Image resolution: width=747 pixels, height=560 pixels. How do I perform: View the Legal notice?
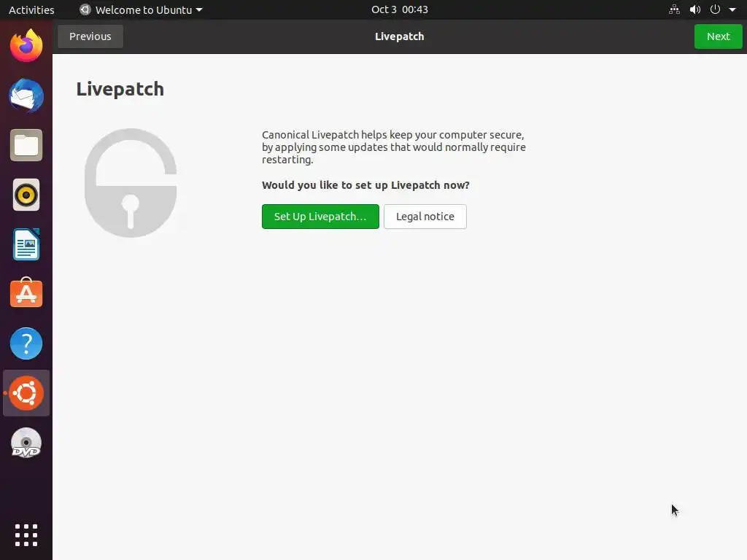(x=425, y=217)
